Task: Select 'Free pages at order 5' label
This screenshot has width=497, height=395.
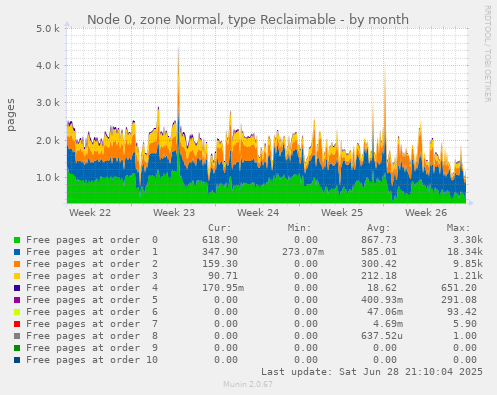Action: pos(92,300)
